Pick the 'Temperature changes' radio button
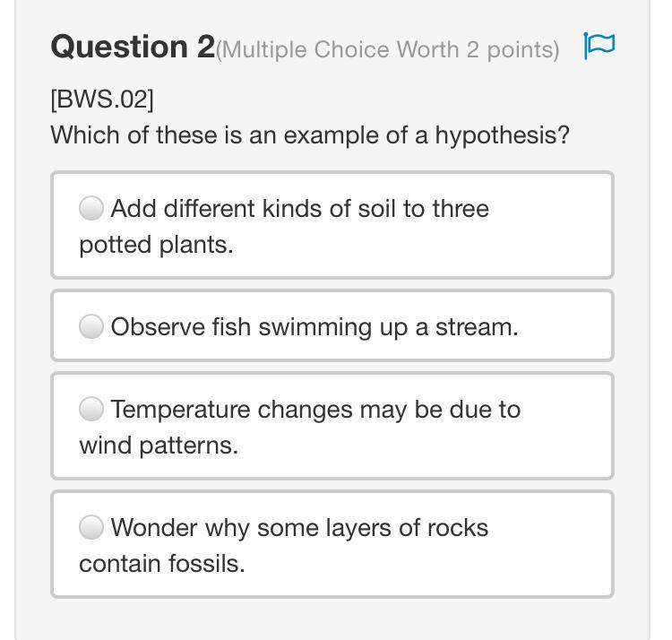 click(91, 409)
